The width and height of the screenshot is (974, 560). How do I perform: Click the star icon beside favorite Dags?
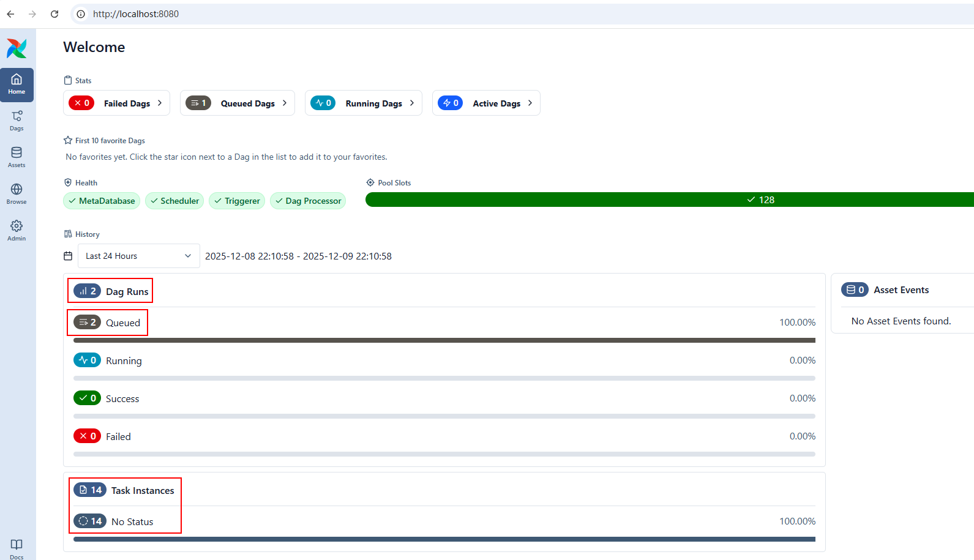68,140
